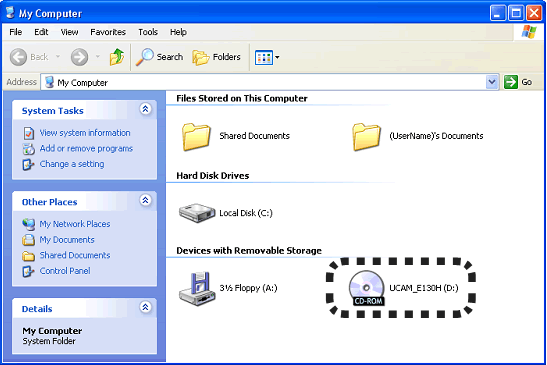The image size is (547, 365).
Task: Collapse the Other Places panel
Action: coord(145,200)
